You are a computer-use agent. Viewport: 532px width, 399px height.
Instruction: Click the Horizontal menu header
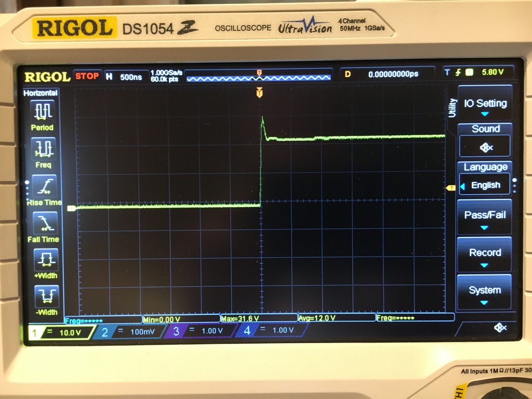coord(40,93)
